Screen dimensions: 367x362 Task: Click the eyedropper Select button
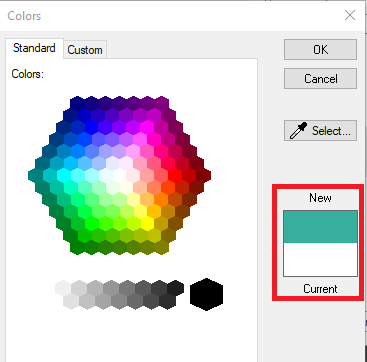320,131
